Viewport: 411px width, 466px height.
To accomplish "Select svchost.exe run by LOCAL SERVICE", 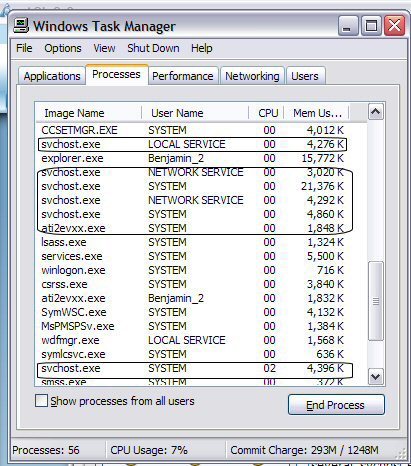I will [201, 144].
